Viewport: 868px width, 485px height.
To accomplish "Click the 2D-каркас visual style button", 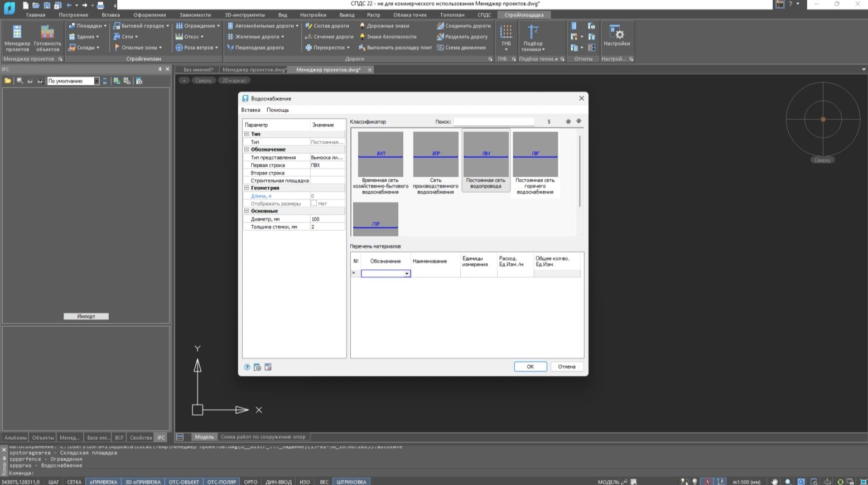I will (234, 80).
